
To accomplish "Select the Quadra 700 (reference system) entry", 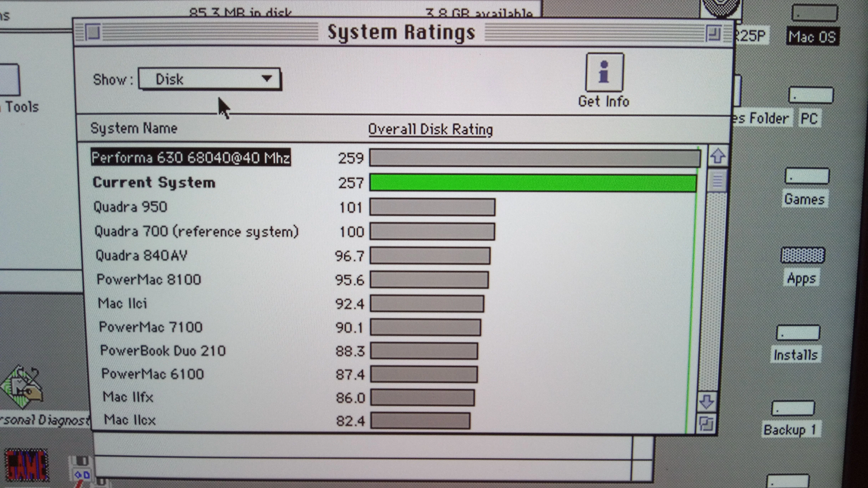I will [196, 232].
